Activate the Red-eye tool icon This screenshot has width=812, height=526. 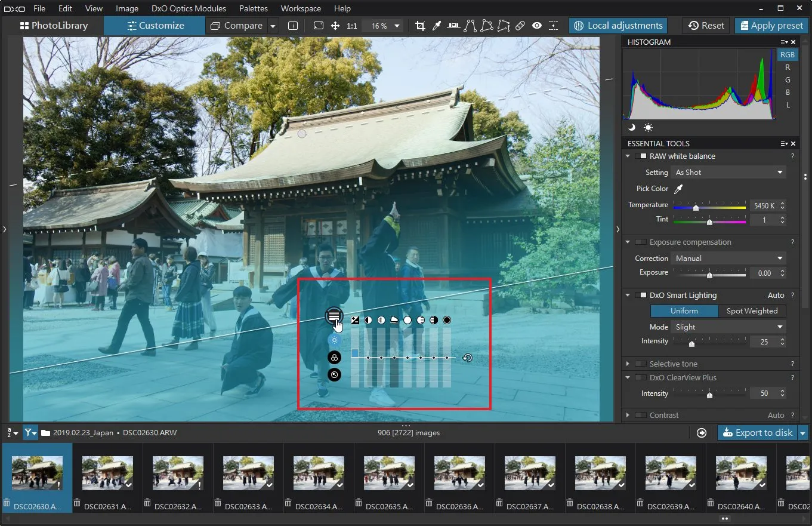point(537,26)
